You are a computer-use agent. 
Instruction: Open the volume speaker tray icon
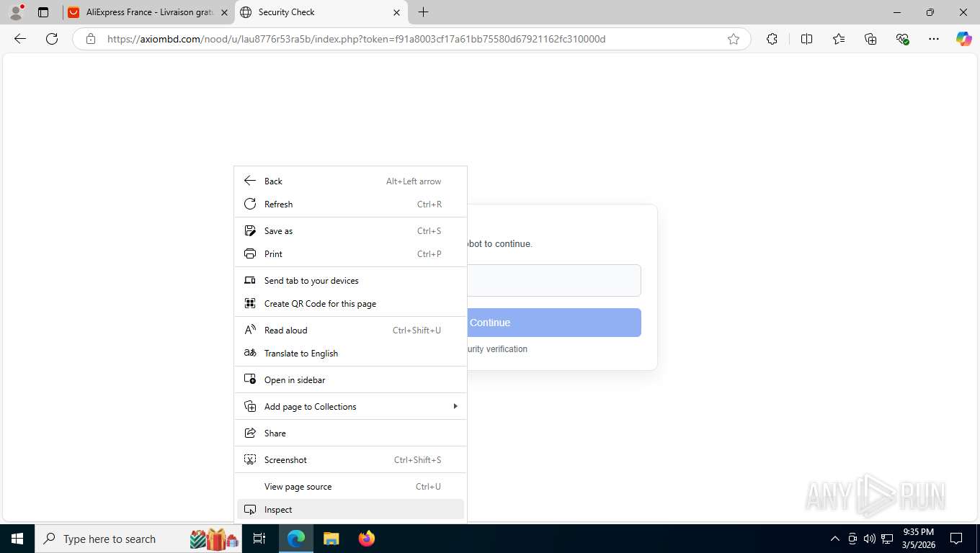coord(869,539)
